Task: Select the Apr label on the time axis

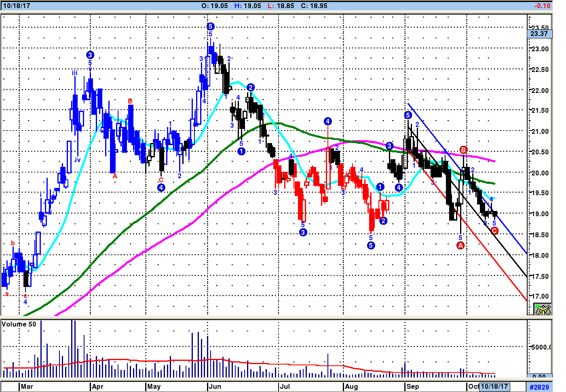Action: 98,386
